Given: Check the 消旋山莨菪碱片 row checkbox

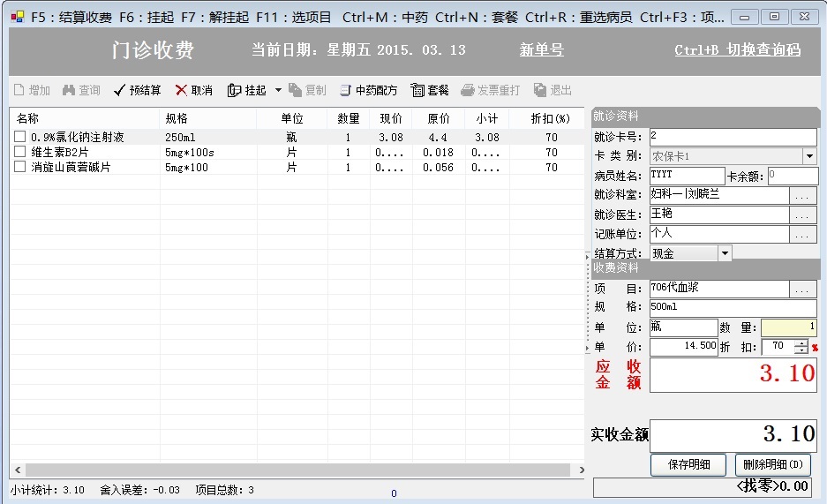Looking at the screenshot, I should tap(20, 167).
